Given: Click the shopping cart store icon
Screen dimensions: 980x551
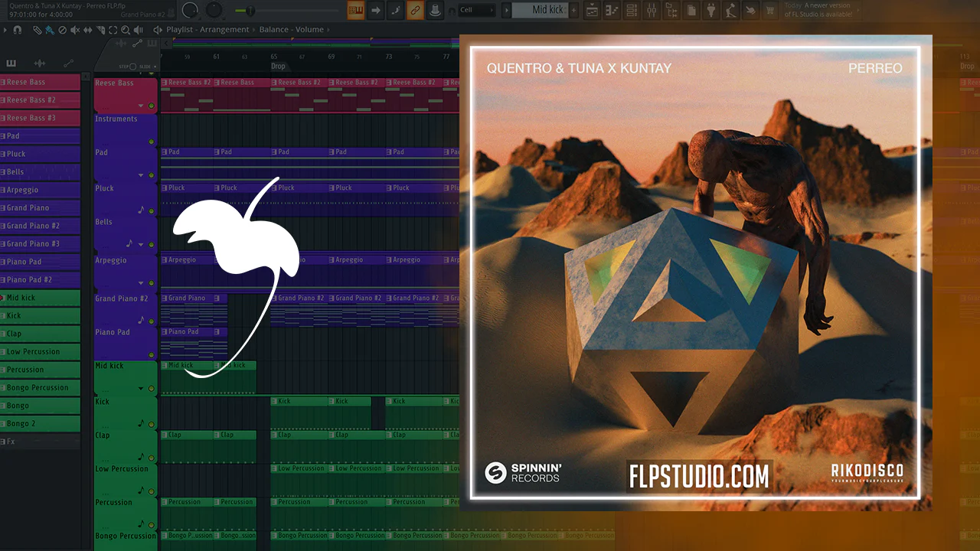Looking at the screenshot, I should point(770,10).
